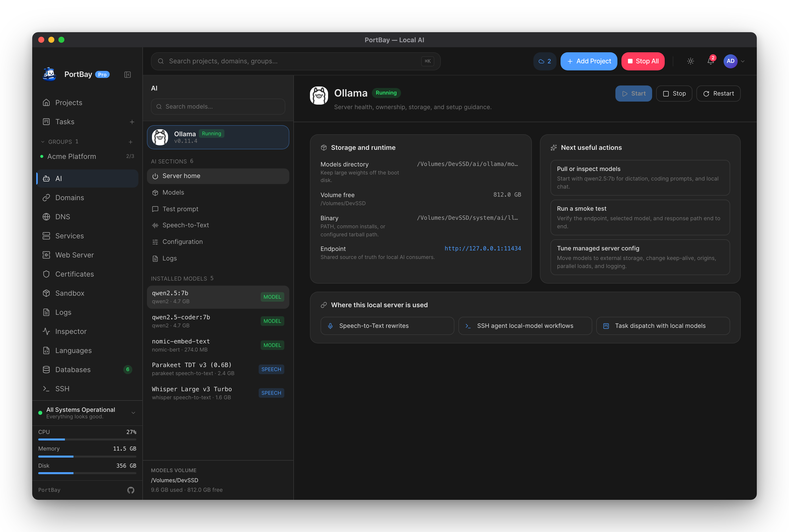
Task: Open Task dispatch with local models
Action: click(x=663, y=326)
